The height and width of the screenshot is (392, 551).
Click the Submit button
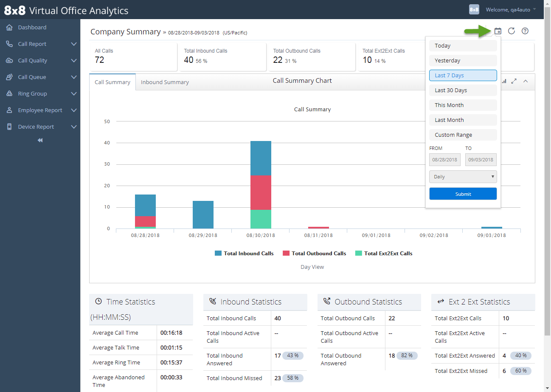coord(463,193)
